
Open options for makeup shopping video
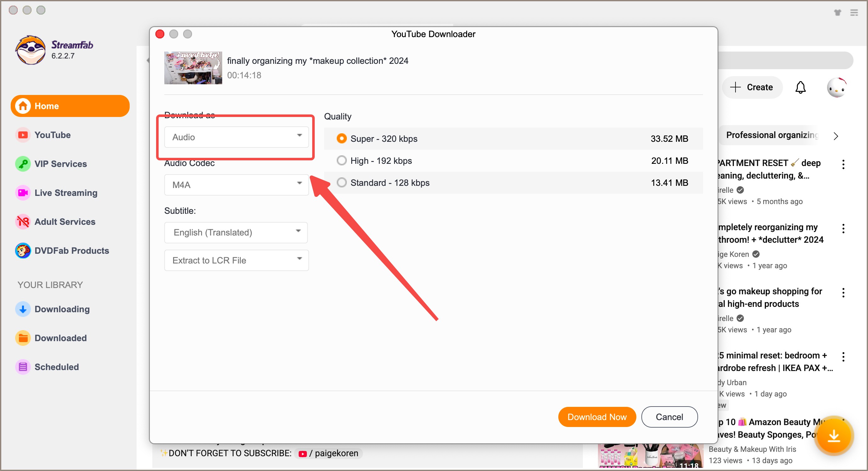[x=843, y=293]
